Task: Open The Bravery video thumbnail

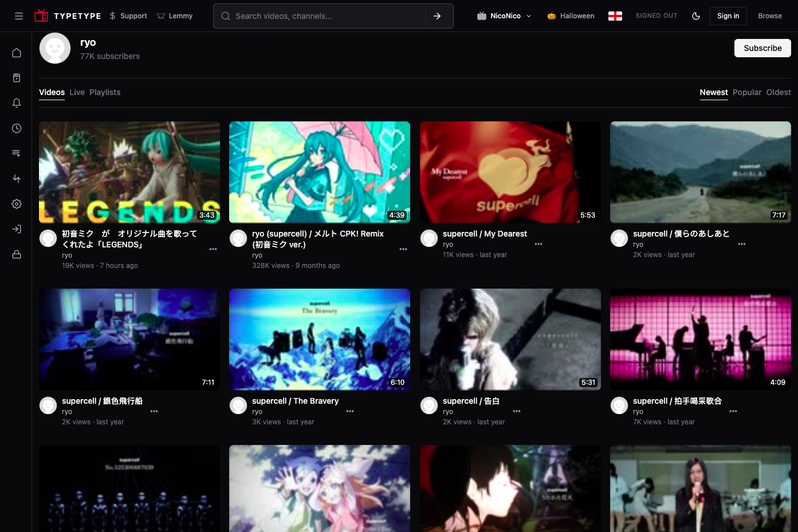Action: coord(320,340)
